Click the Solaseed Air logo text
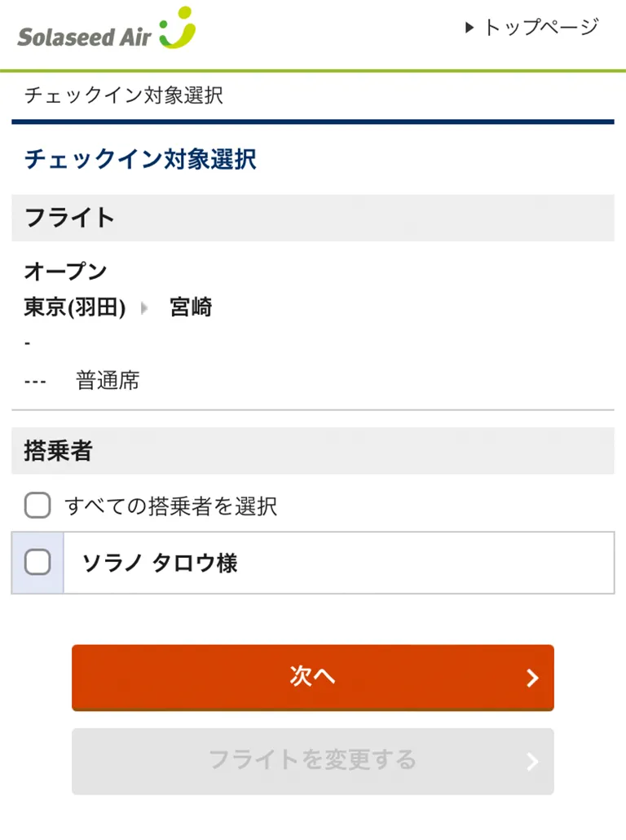This screenshot has width=626, height=840. (84, 38)
